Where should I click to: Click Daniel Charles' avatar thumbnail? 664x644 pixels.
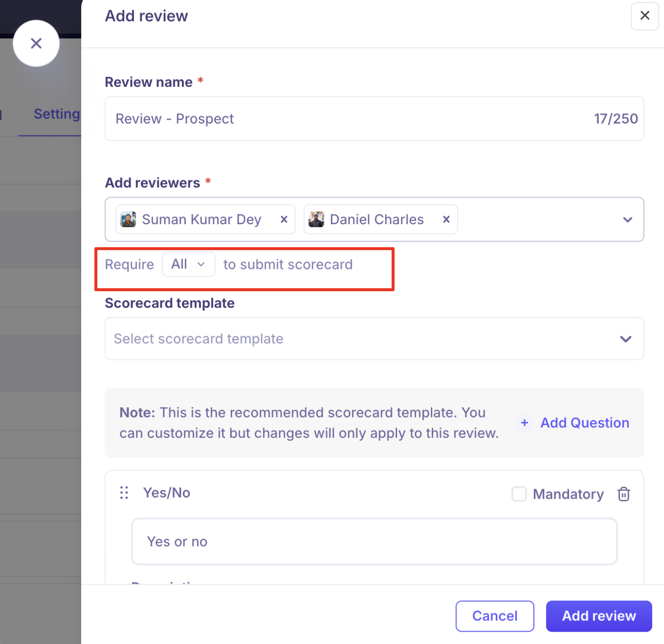(316, 219)
